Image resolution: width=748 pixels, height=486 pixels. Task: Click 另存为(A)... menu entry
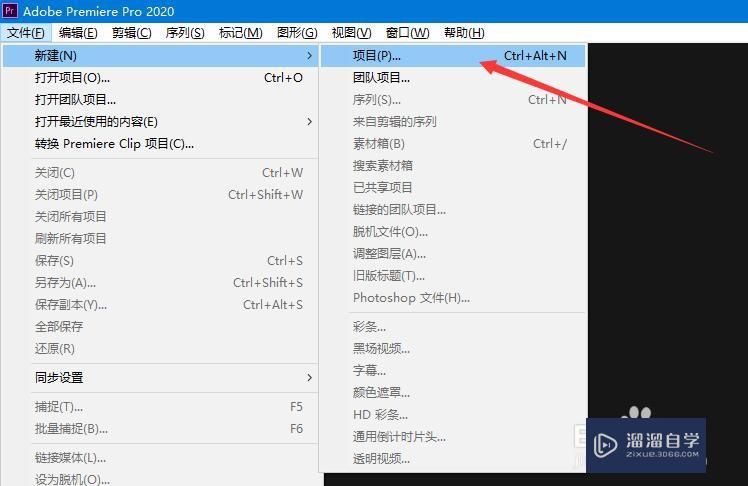pos(160,282)
